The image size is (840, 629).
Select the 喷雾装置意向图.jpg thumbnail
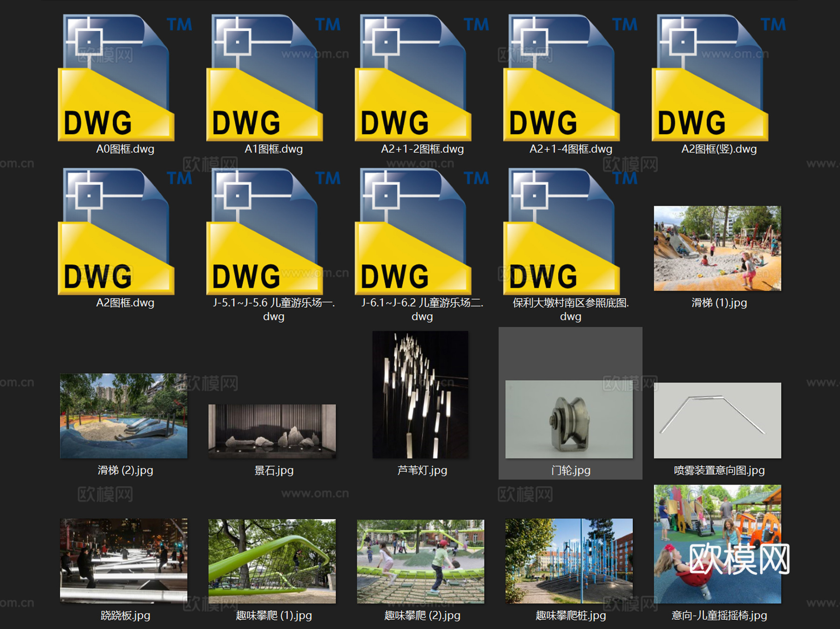718,420
